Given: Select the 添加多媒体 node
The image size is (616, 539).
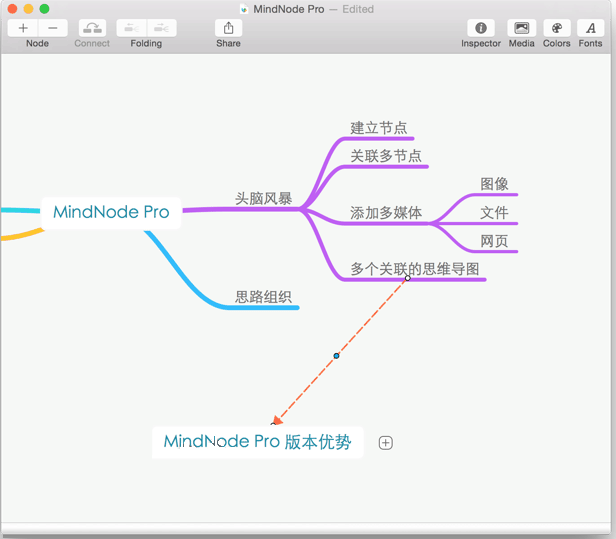Looking at the screenshot, I should pyautogui.click(x=386, y=213).
